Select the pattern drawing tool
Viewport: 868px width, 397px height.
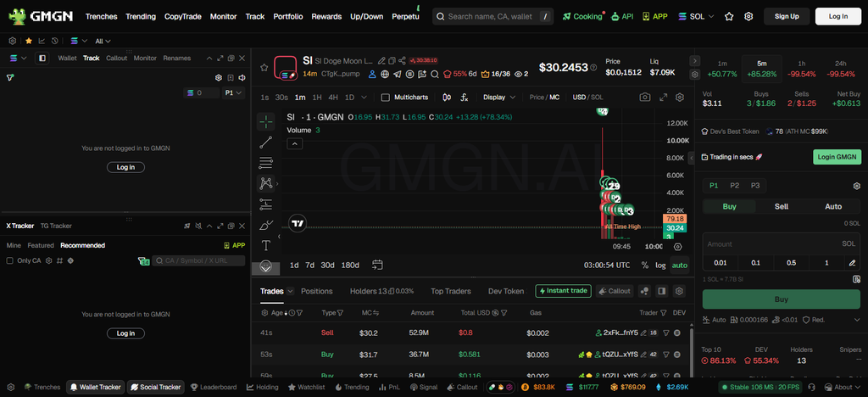265,183
